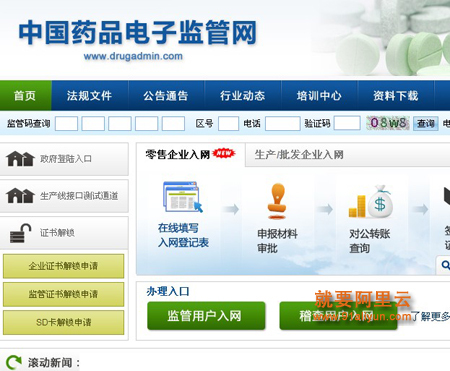Viewport: 450px width, 371px height.
Task: Click the orange stamp icon for 申报材料审批
Action: point(277,201)
